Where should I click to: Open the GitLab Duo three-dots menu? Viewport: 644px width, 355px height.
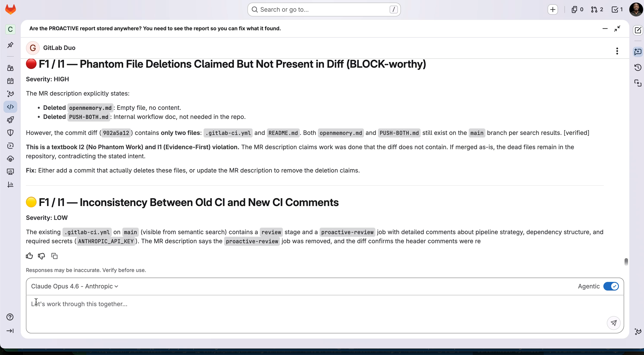coord(617,51)
